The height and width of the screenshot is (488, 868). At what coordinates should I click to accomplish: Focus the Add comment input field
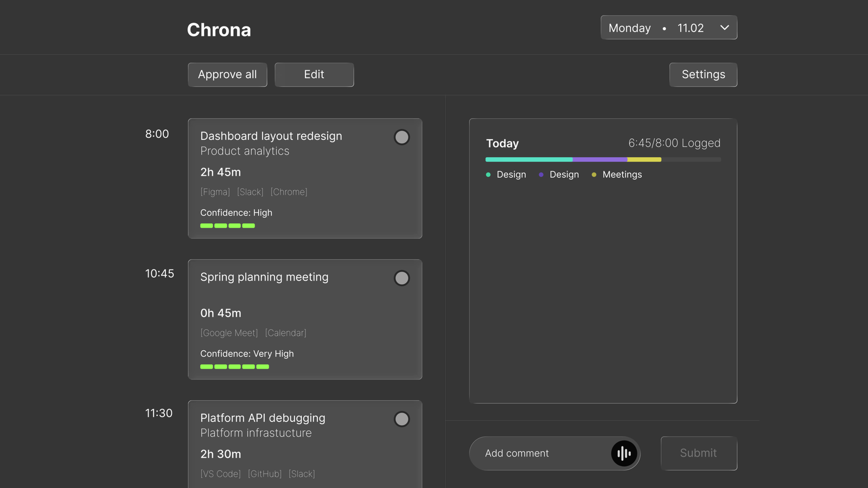(542, 453)
